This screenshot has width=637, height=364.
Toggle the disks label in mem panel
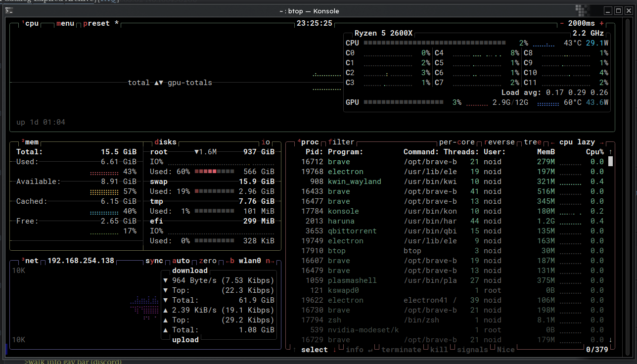165,142
